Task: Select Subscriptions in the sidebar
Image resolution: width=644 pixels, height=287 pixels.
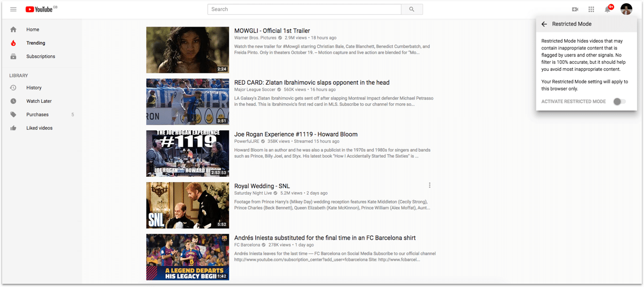Action: coord(42,56)
